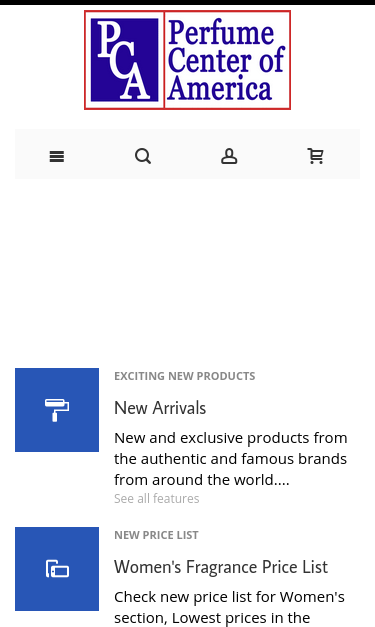Click the blue square behind the devices icon

tap(57, 569)
